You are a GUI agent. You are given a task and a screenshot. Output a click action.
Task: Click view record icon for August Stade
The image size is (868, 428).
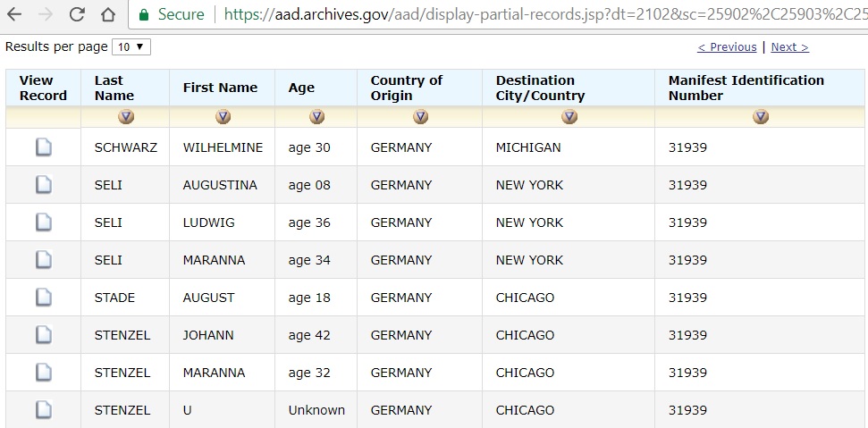point(43,298)
